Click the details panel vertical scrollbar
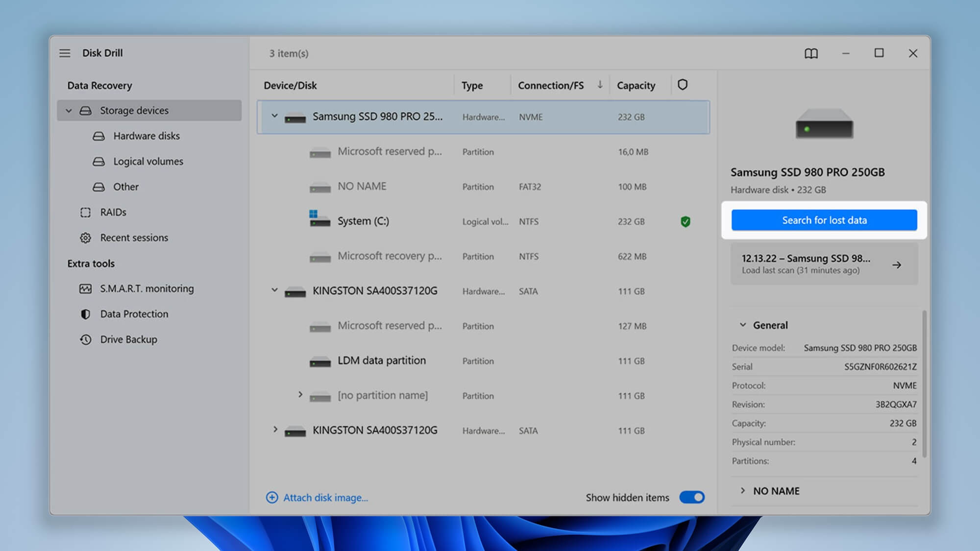Viewport: 980px width, 551px height. coord(924,383)
